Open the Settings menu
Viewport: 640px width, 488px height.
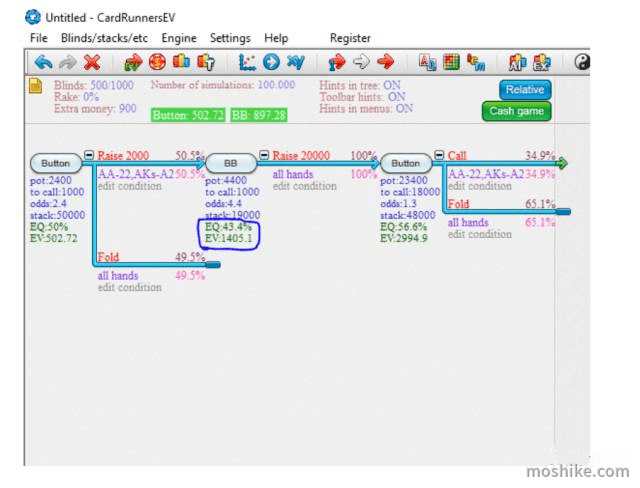[x=230, y=38]
